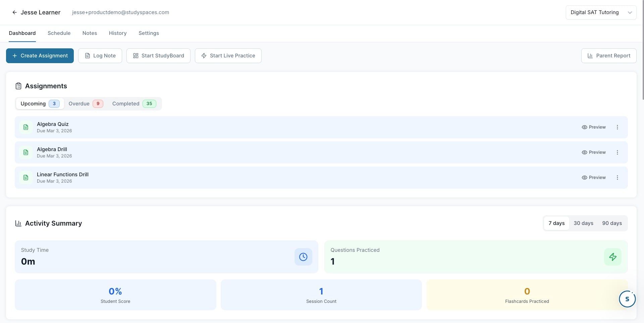644x323 pixels.
Task: Click the Questions Practiced value 1
Action: tap(332, 262)
